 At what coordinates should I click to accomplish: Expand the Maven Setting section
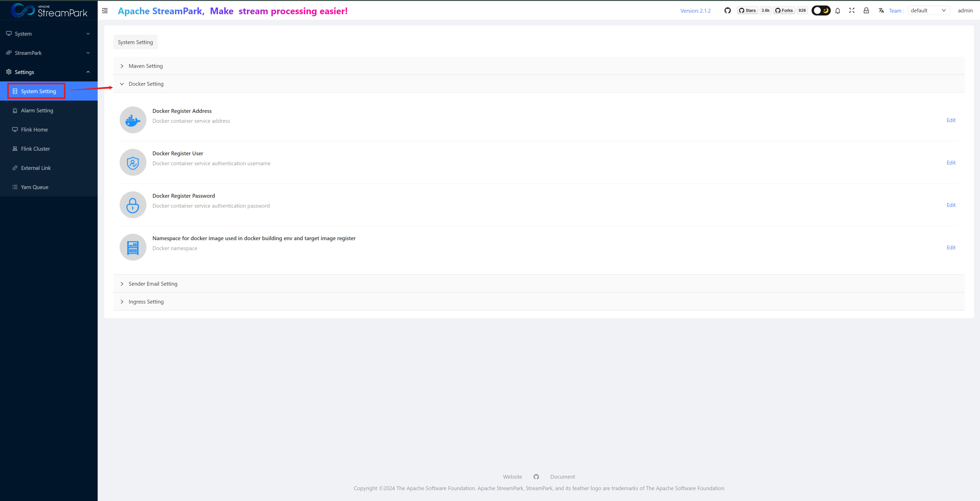pyautogui.click(x=146, y=66)
